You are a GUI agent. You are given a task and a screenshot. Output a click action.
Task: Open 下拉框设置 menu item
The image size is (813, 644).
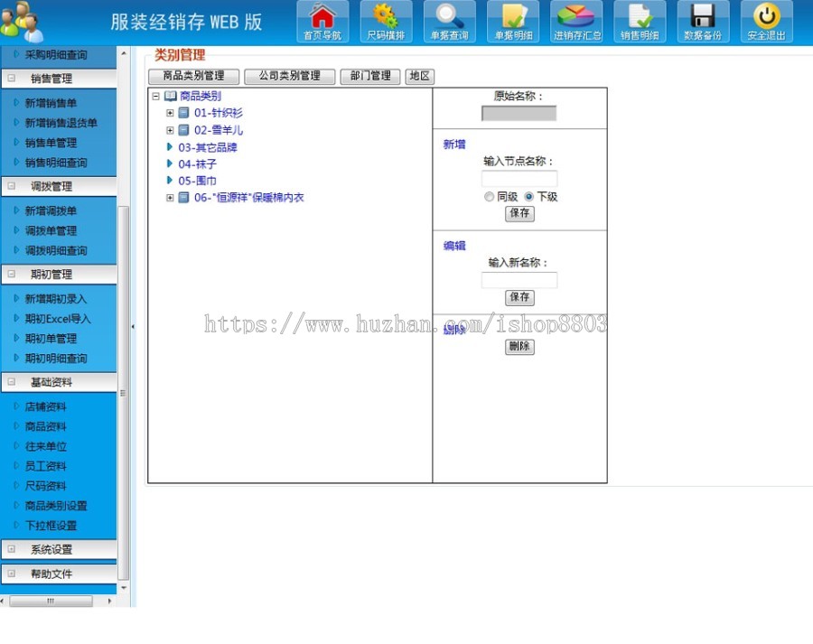tap(51, 526)
